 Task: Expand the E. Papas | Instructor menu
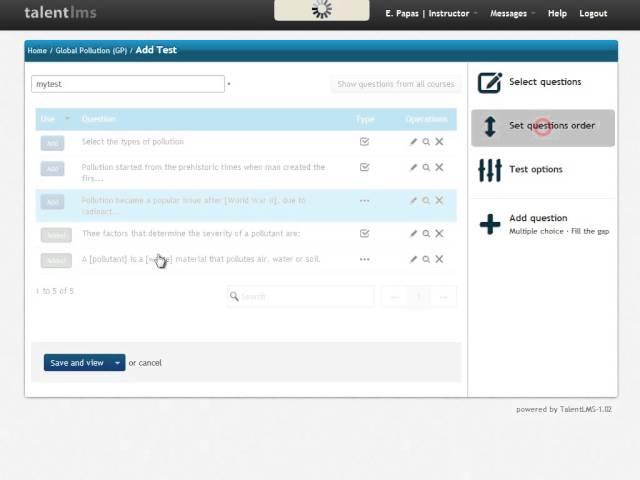431,13
